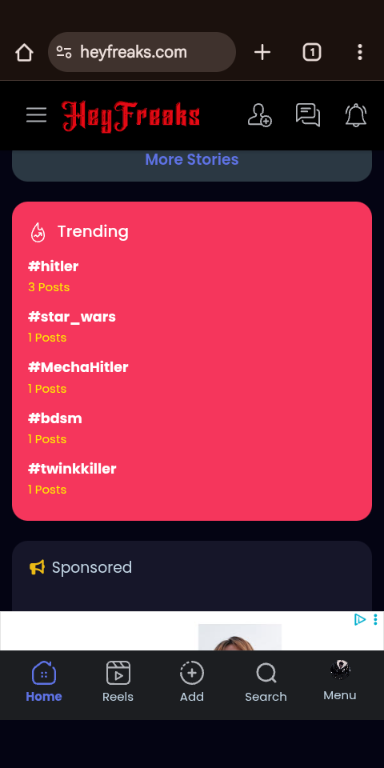Image resolution: width=384 pixels, height=768 pixels.
Task: Open the #bdsm trending hashtag
Action: (x=55, y=418)
